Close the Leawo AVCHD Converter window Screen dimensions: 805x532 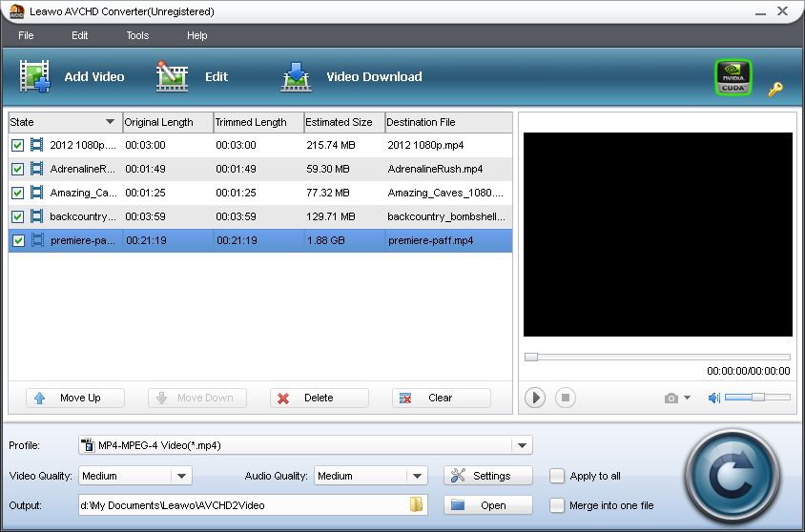782,10
